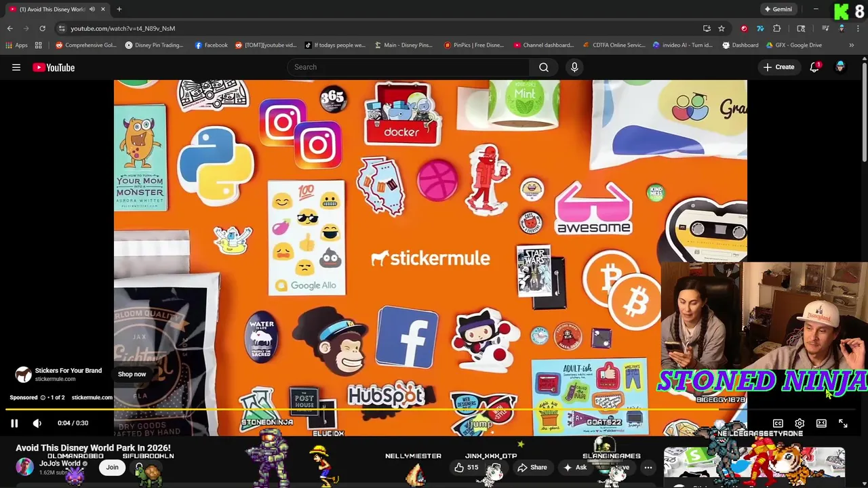The image size is (868, 488).
Task: Like the video with 515 likes
Action: coord(466,467)
